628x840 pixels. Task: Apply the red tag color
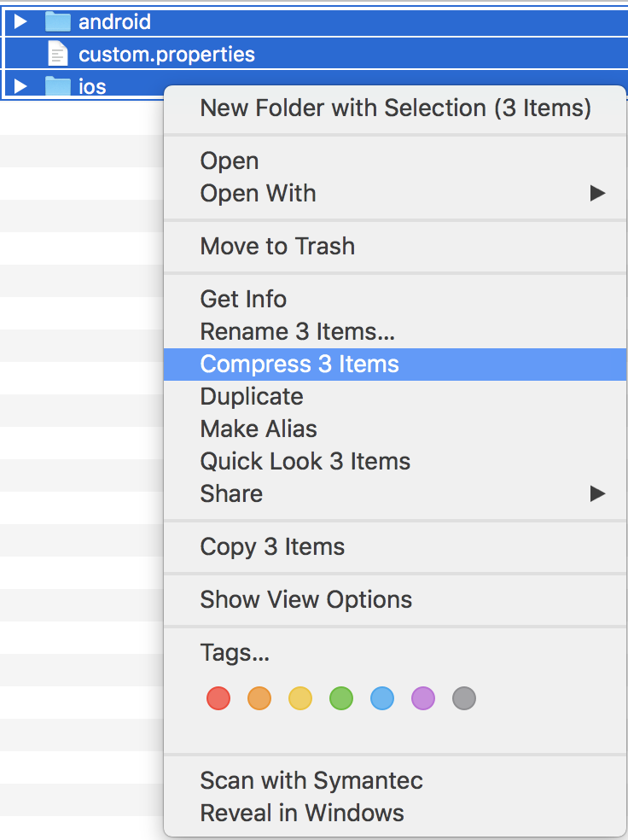pyautogui.click(x=218, y=698)
